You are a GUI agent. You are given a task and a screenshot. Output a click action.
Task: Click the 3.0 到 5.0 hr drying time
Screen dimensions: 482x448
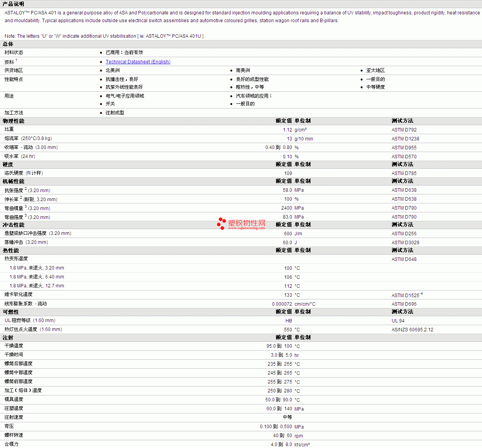(x=285, y=355)
